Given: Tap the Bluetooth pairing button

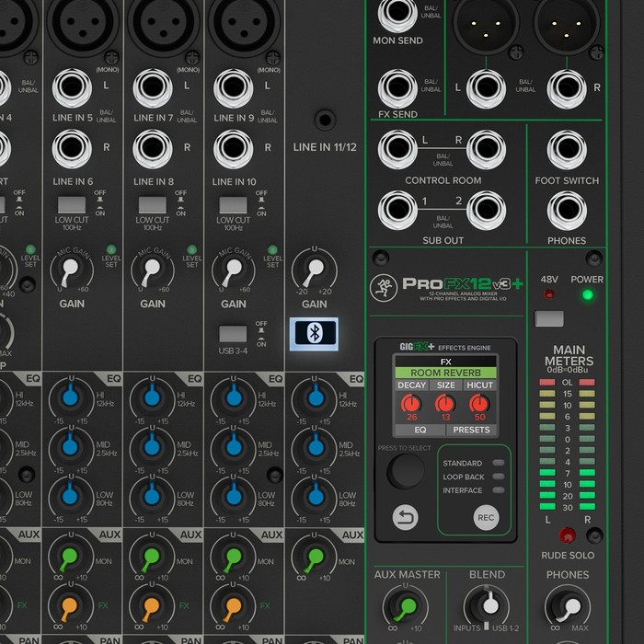Looking at the screenshot, I should [315, 333].
